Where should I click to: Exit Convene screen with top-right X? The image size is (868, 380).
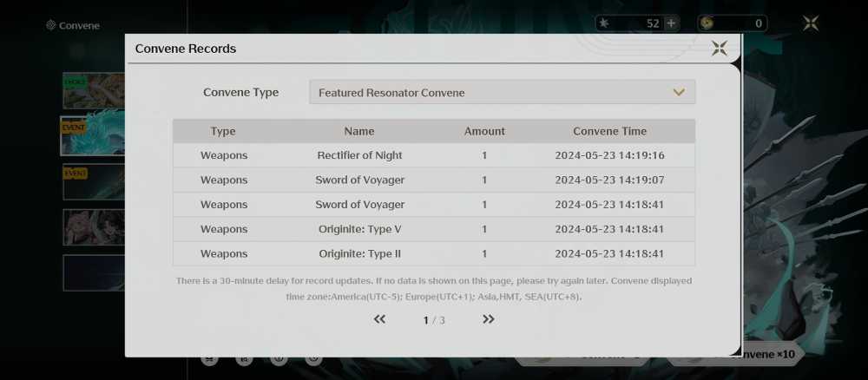811,23
